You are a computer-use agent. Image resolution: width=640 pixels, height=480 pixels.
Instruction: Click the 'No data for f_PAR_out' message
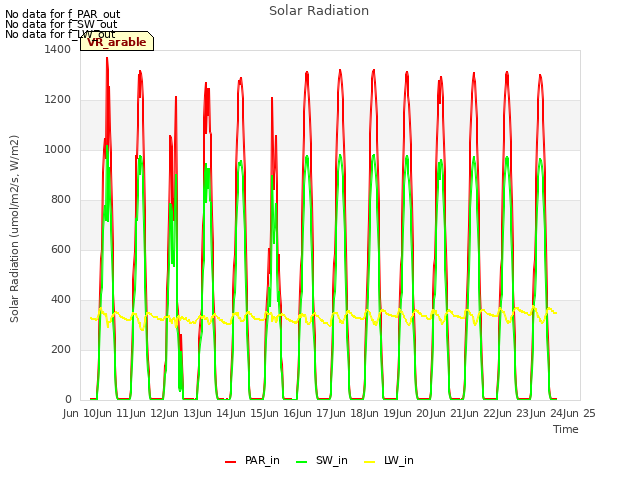[x=63, y=14]
